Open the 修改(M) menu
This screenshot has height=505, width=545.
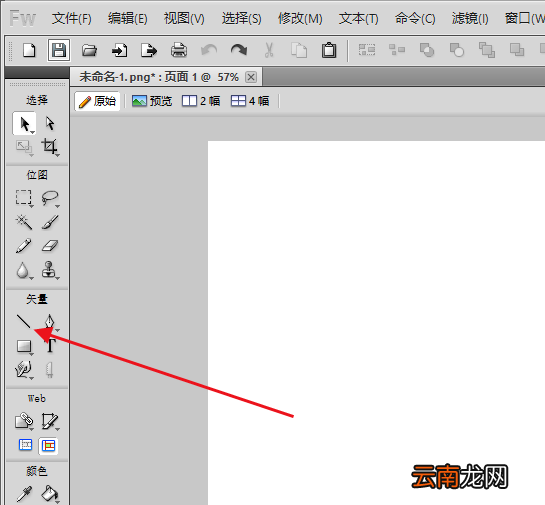point(300,18)
